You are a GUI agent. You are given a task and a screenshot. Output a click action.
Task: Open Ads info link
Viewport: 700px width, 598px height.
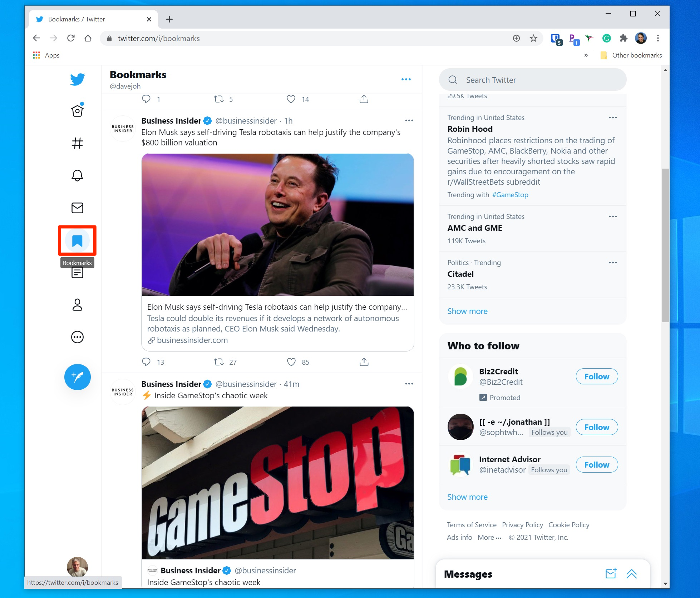[x=459, y=537]
